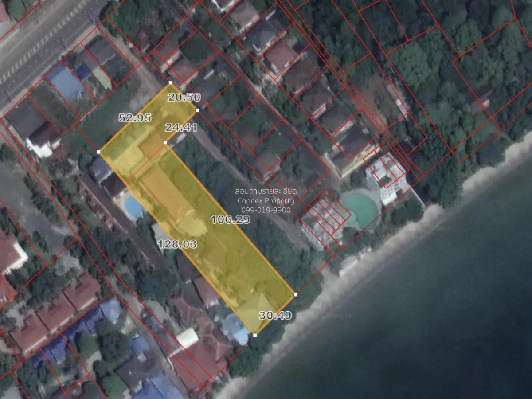Click the vertex marker near the 24.41 label

[x=164, y=143]
